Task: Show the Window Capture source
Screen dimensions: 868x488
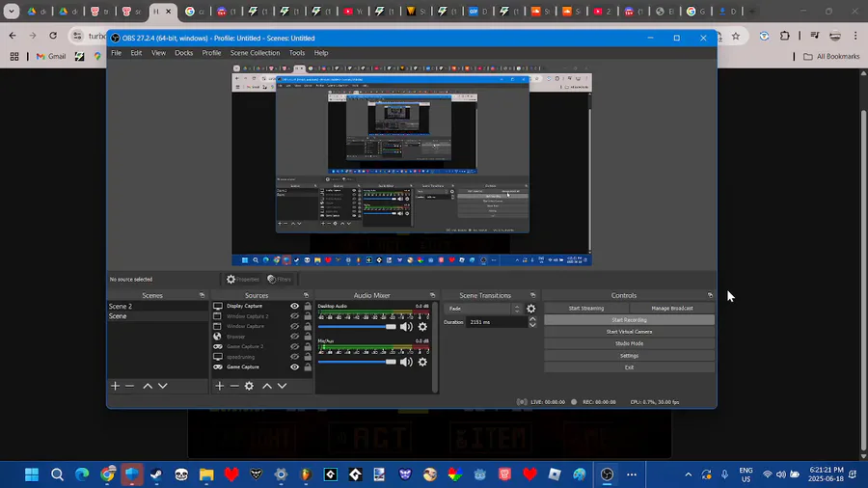Action: point(294,326)
